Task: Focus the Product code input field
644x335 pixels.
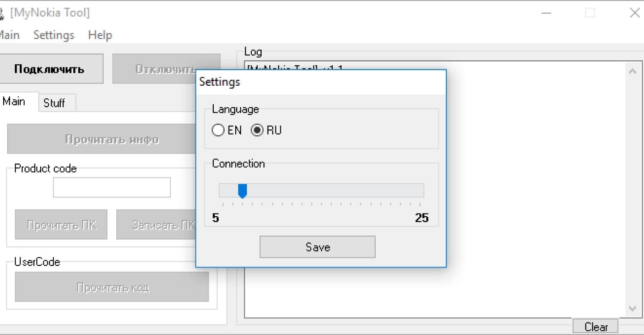Action: pyautogui.click(x=112, y=188)
